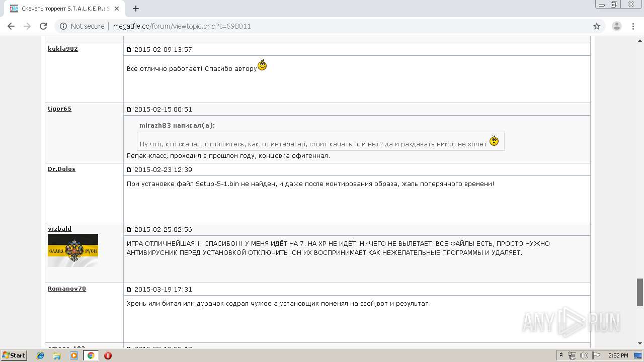The width and height of the screenshot is (644, 362).
Task: Open the media player taskbar icon
Action: pyautogui.click(x=74, y=355)
